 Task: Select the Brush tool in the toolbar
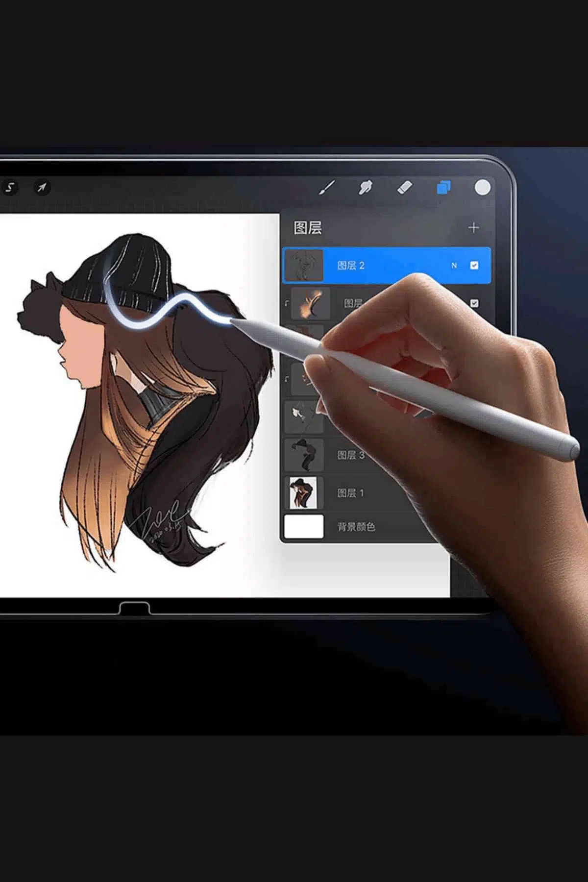coord(327,187)
